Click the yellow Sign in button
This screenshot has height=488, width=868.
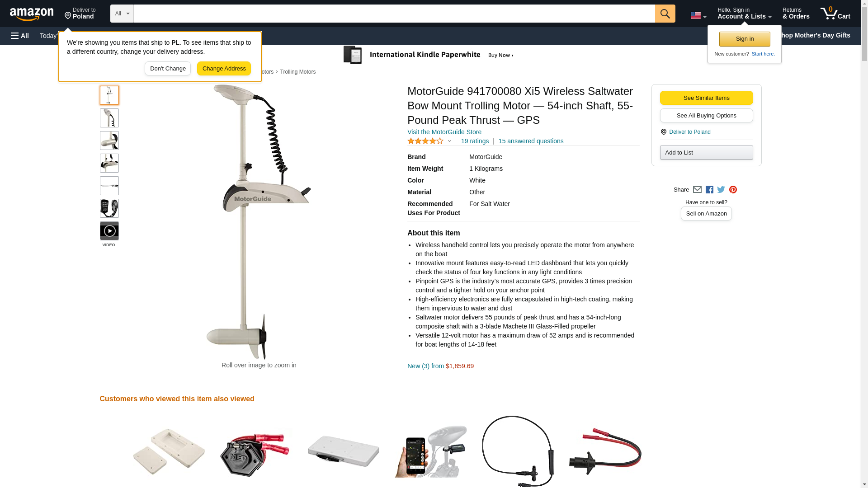744,39
